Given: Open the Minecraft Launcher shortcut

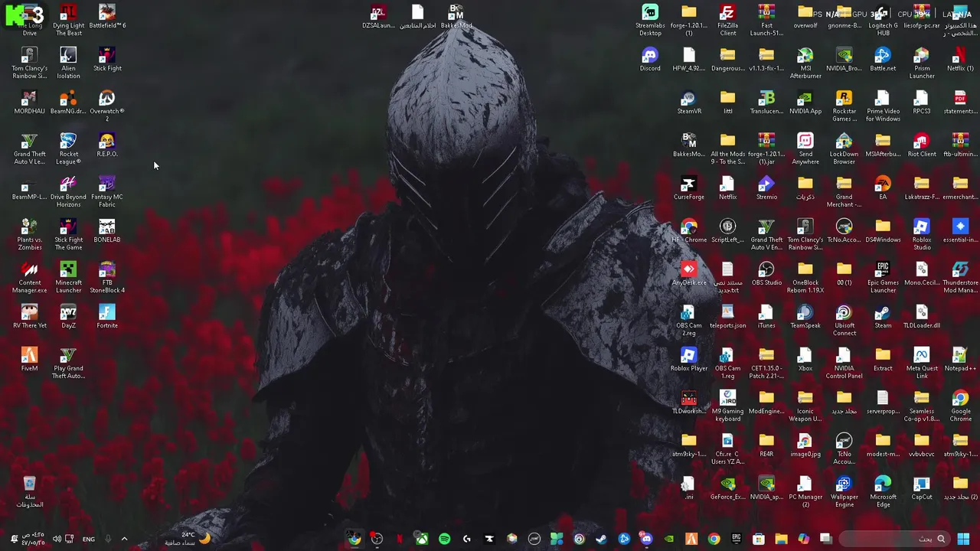Looking at the screenshot, I should click(x=68, y=278).
